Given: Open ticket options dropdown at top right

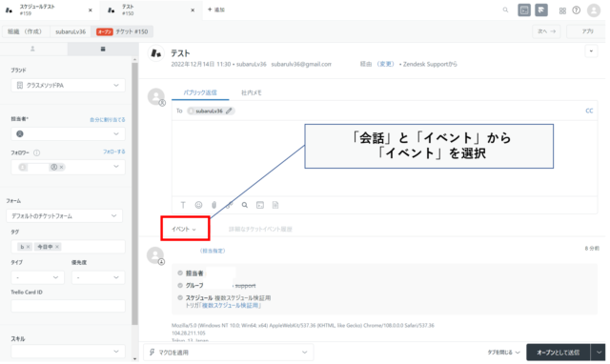Looking at the screenshot, I should pyautogui.click(x=591, y=51).
